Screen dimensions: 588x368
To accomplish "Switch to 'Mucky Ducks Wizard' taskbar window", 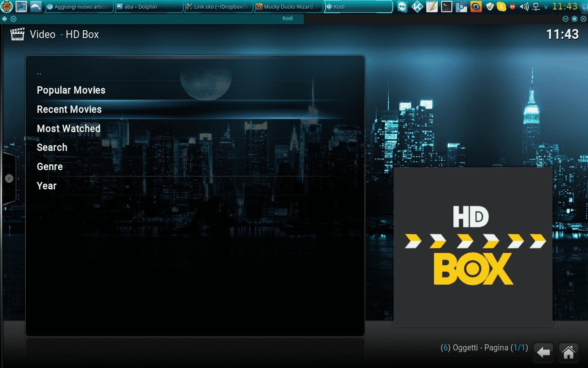I will [x=288, y=7].
